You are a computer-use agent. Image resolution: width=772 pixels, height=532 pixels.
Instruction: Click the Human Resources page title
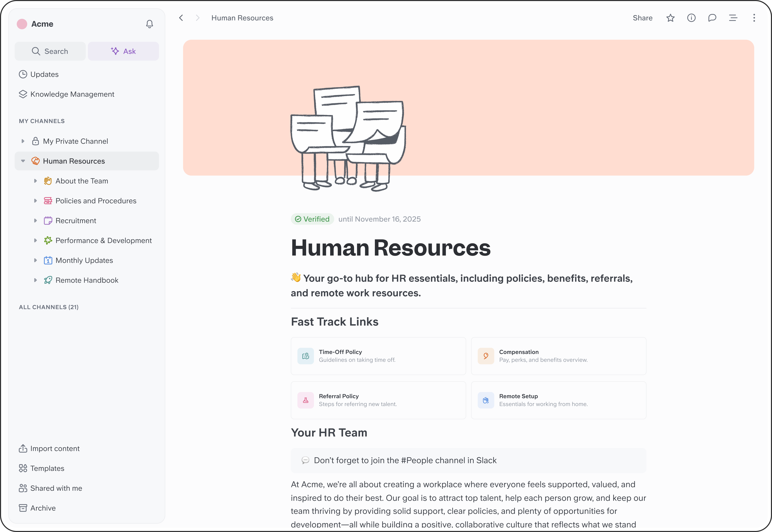(391, 248)
